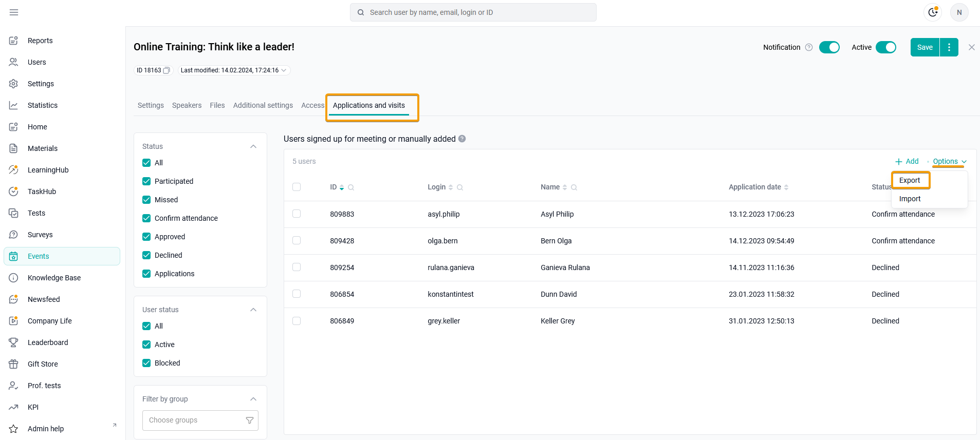
Task: Click help icon next to users signed up heading
Action: click(462, 139)
